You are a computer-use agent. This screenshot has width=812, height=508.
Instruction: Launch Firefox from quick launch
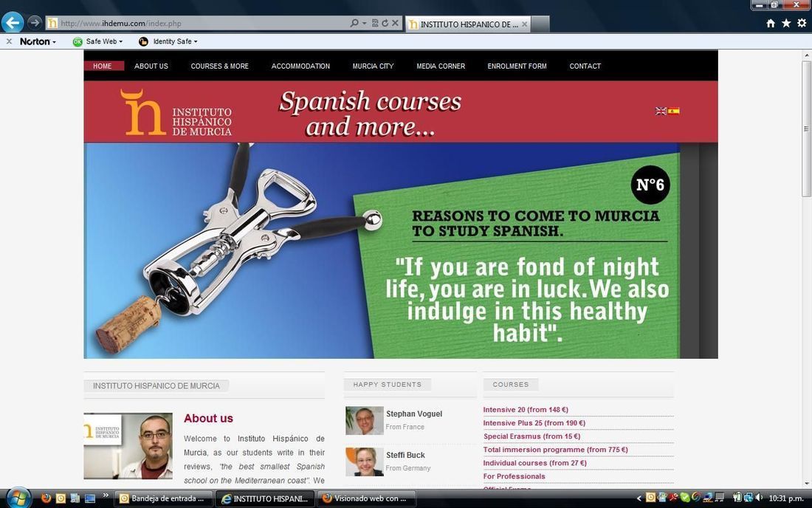(46, 498)
